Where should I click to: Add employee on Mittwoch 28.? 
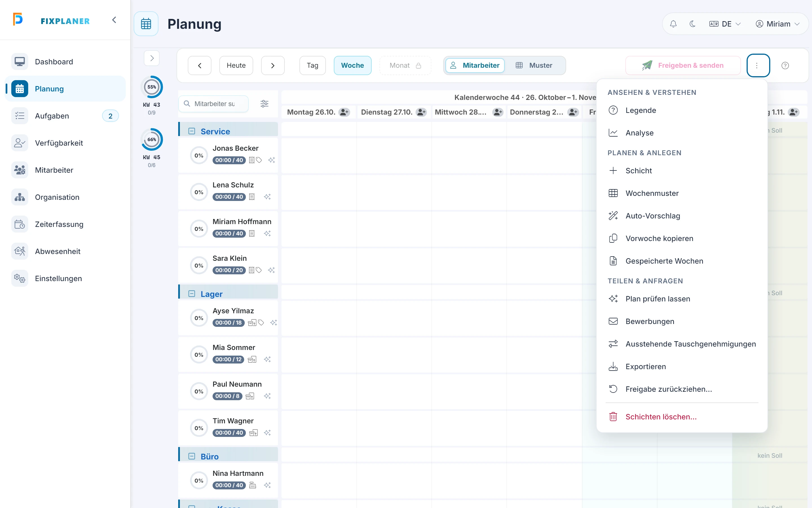tap(498, 112)
